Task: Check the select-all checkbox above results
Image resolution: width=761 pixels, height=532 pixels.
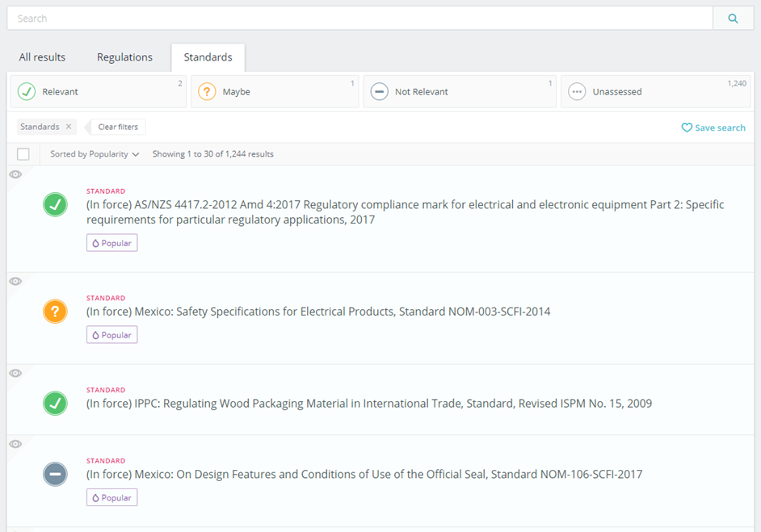Action: (x=23, y=153)
